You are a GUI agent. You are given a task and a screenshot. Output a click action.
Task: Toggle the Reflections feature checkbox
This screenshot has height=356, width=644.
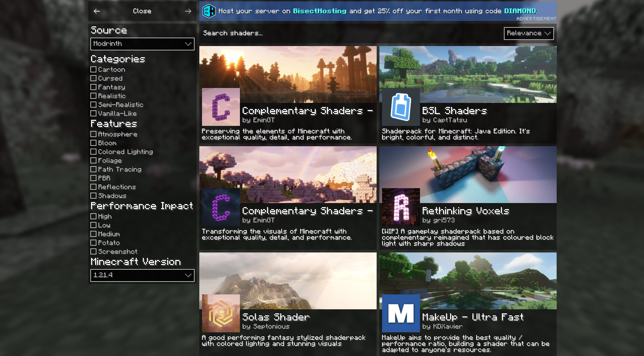93,187
